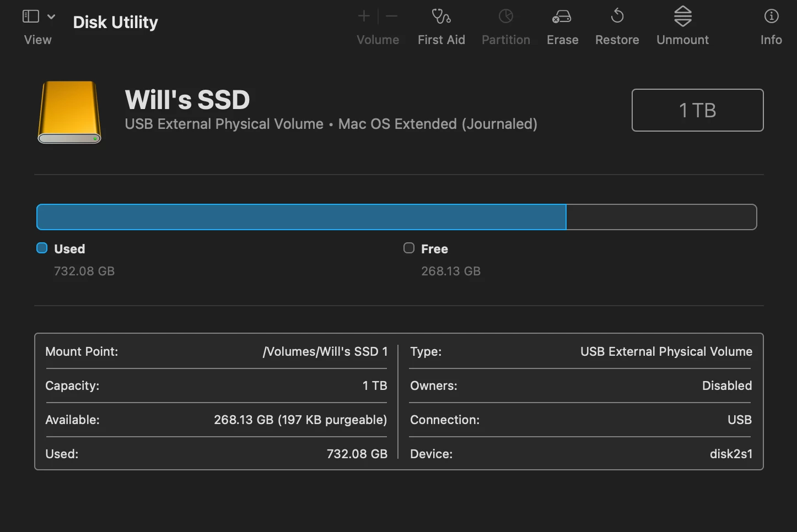Image resolution: width=797 pixels, height=532 pixels.
Task: Click the mount point '/Volumes/Will's SSD 1'
Action: click(x=325, y=351)
